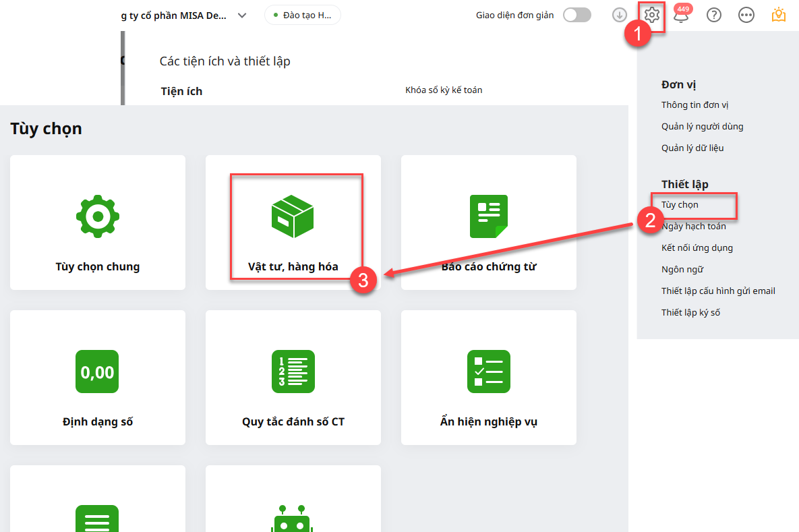Click the download arrow icon

point(619,15)
